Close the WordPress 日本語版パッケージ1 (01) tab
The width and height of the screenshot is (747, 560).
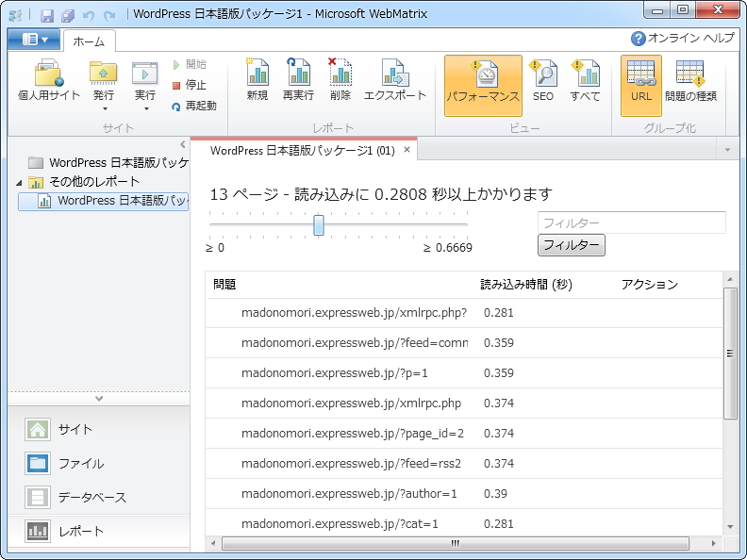point(407,150)
